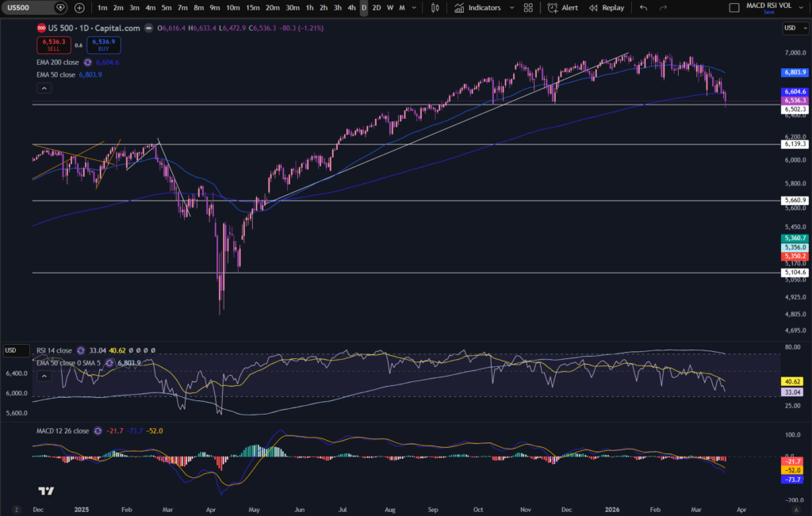The width and height of the screenshot is (812, 516).
Task: Click the 5,660.9 horizontal line price label
Action: [795, 200]
